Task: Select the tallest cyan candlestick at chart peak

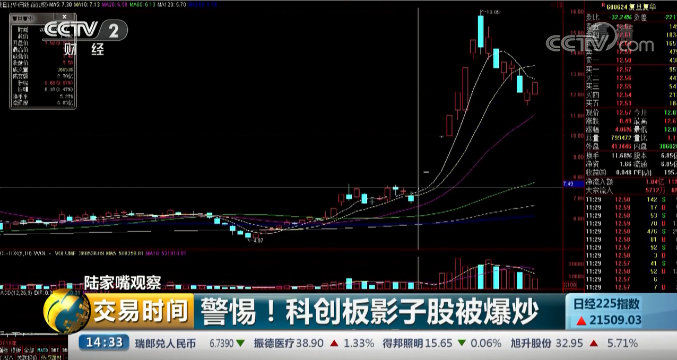Action: click(x=480, y=31)
